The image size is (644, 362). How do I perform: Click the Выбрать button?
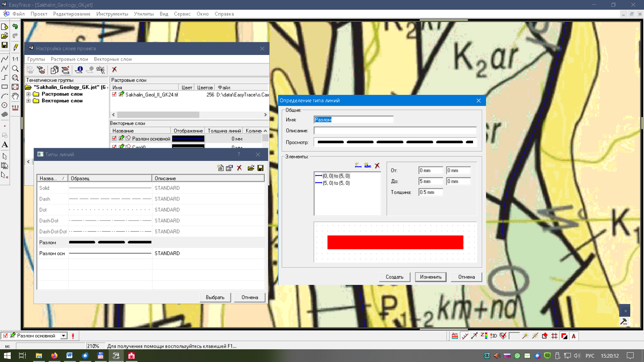(x=215, y=297)
